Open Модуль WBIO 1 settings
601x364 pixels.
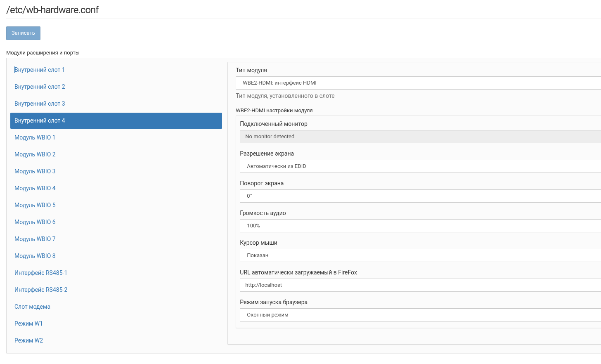pos(35,137)
